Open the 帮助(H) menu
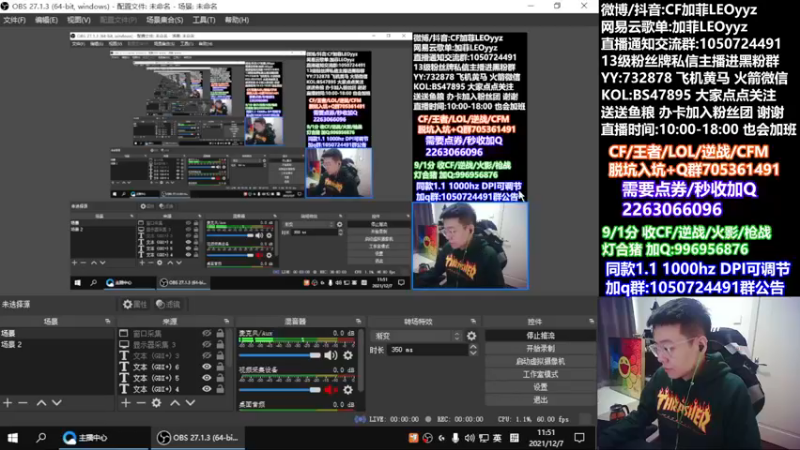The height and width of the screenshot is (450, 800). pyautogui.click(x=237, y=20)
